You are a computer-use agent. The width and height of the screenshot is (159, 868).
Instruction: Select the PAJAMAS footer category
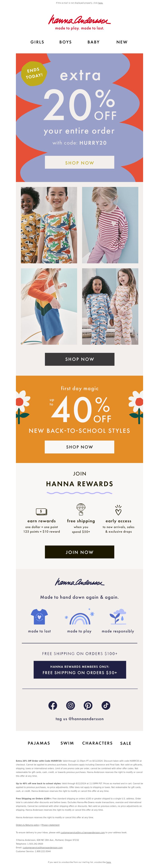[x=39, y=743]
